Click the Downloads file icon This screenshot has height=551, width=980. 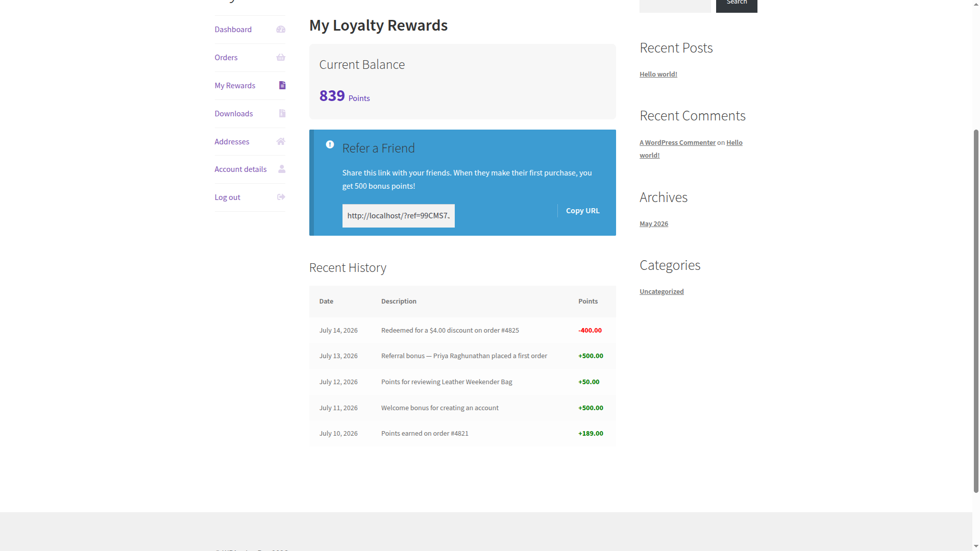(x=282, y=113)
